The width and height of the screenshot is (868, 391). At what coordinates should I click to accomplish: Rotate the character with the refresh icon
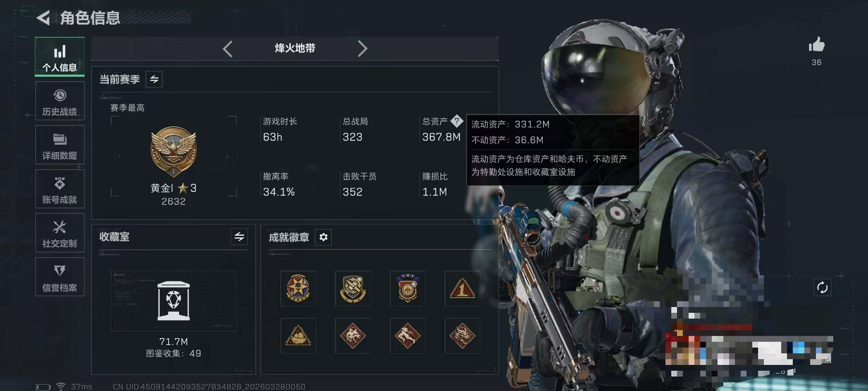[822, 288]
